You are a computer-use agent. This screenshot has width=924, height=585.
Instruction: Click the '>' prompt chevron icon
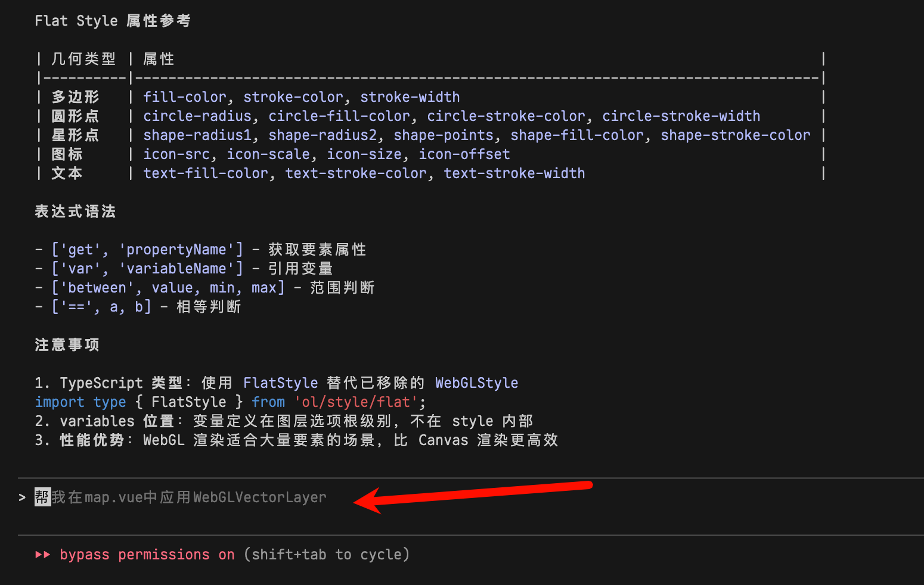click(x=22, y=497)
